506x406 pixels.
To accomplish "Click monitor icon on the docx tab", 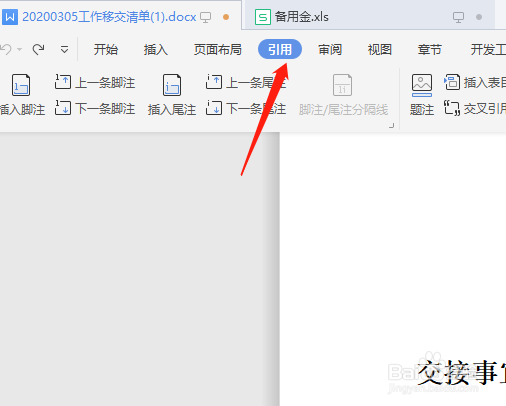I will tap(205, 17).
